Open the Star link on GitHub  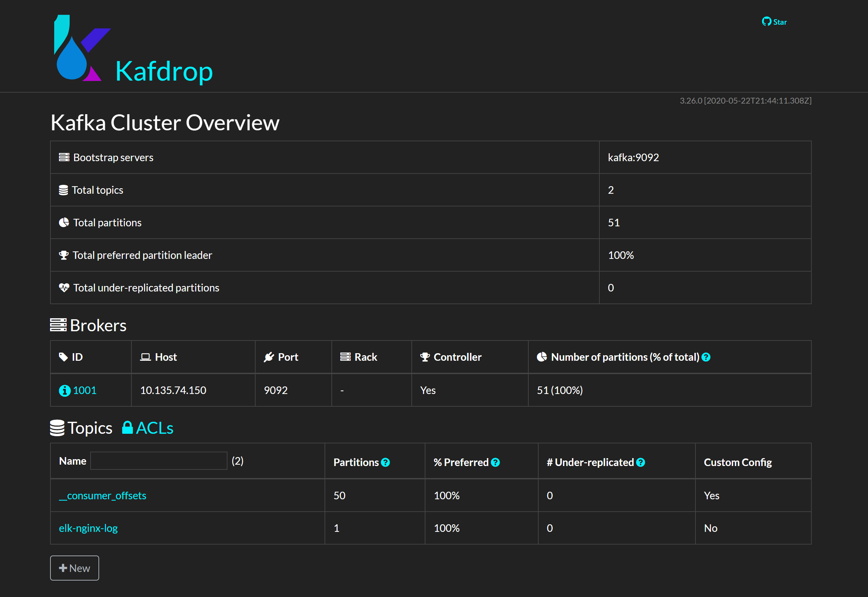[774, 22]
